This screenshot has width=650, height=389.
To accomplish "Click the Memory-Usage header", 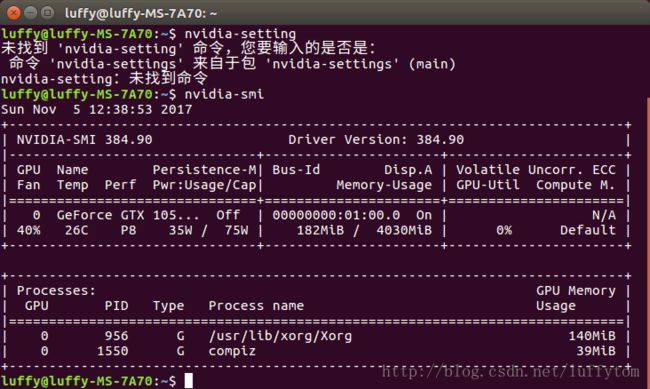I will pos(384,185).
